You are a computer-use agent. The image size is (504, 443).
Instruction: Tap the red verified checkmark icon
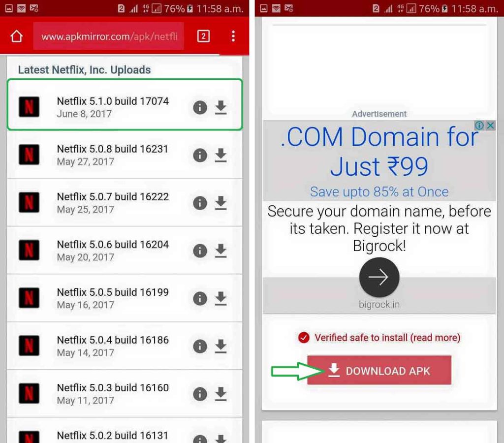(x=304, y=338)
